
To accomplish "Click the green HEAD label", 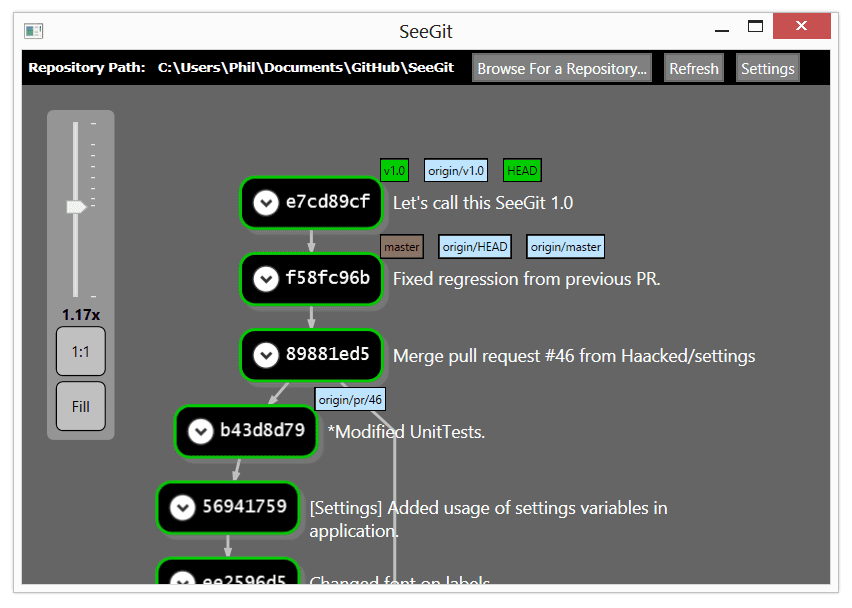I will (x=522, y=171).
